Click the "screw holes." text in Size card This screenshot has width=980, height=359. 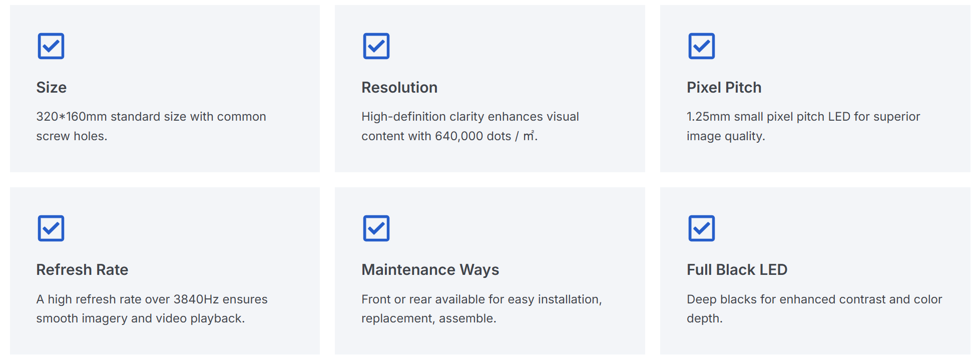[72, 136]
